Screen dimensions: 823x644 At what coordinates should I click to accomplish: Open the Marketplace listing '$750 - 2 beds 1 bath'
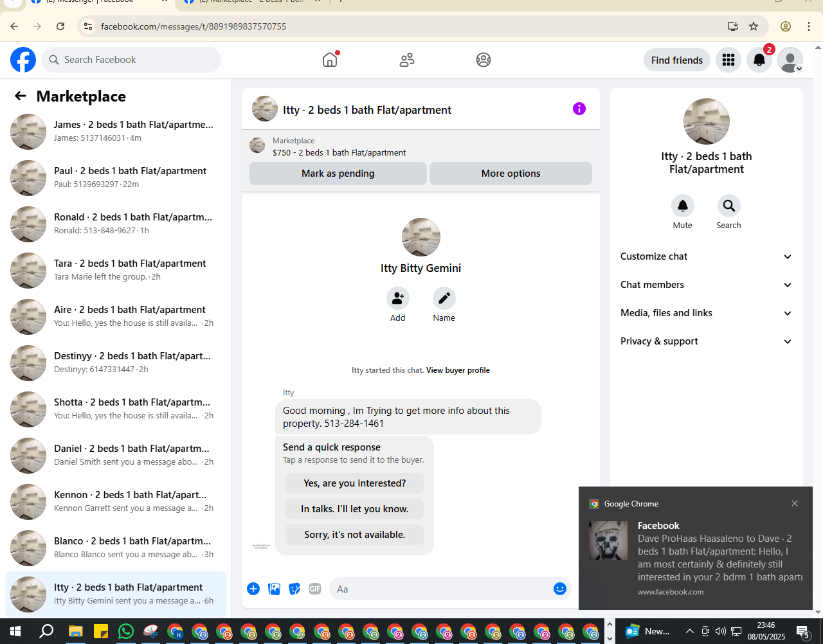coord(339,152)
